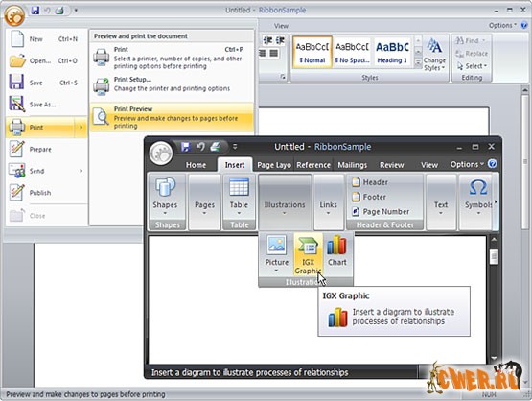Image resolution: width=532 pixels, height=401 pixels.
Task: Open Change Styles dropdown
Action: 434,55
